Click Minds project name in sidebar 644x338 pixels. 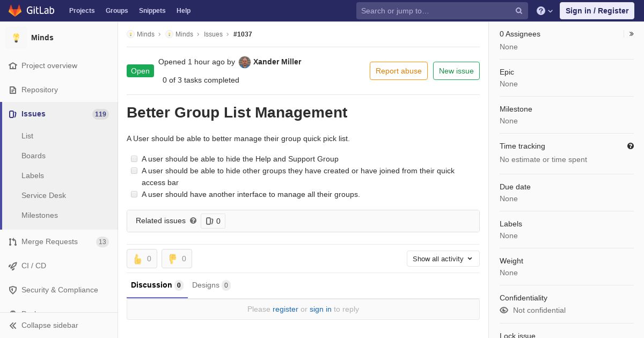point(42,38)
